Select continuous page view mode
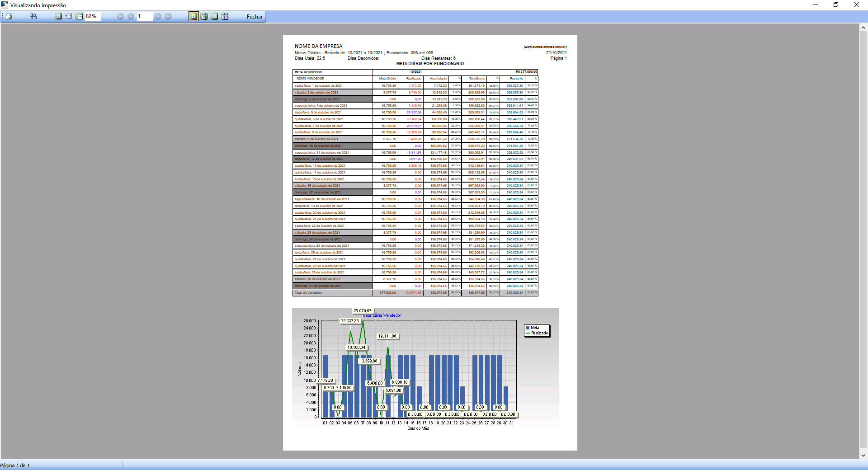Screen dimensions: 868x470 204,16
